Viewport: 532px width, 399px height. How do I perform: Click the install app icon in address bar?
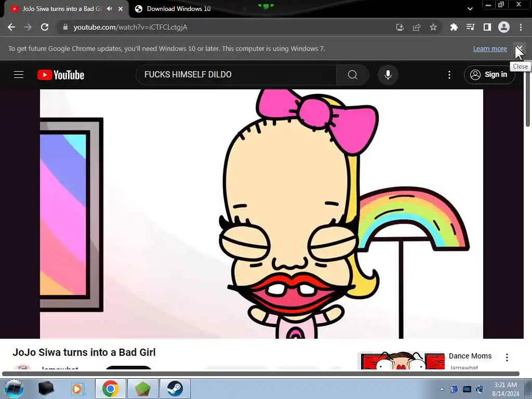[x=400, y=27]
